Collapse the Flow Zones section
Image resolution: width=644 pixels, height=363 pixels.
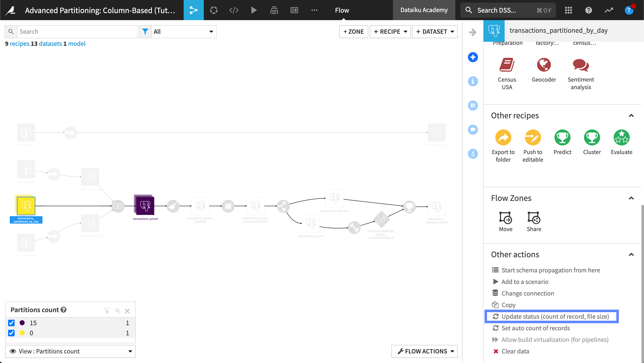pos(631,198)
